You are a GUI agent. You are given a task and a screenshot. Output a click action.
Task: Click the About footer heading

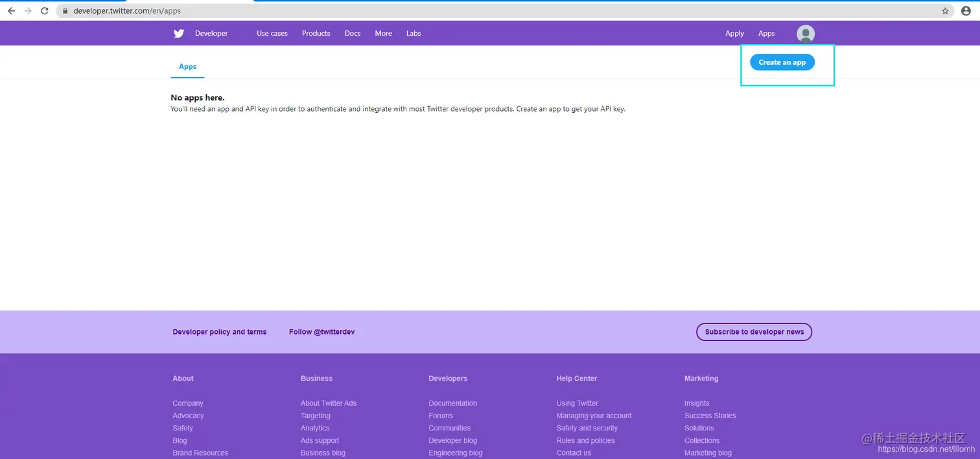pyautogui.click(x=183, y=379)
